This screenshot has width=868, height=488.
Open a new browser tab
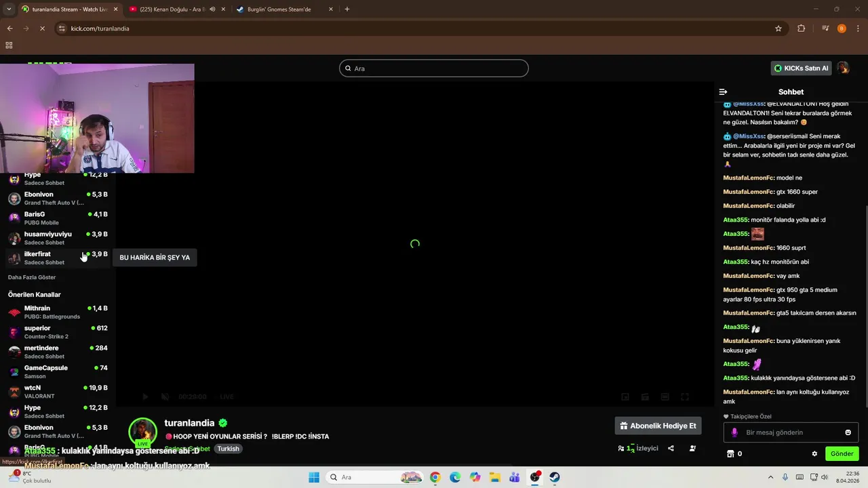(x=347, y=9)
